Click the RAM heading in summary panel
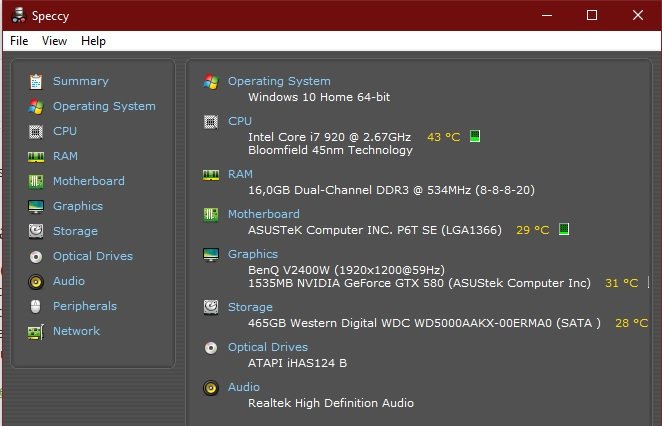 pyautogui.click(x=240, y=174)
